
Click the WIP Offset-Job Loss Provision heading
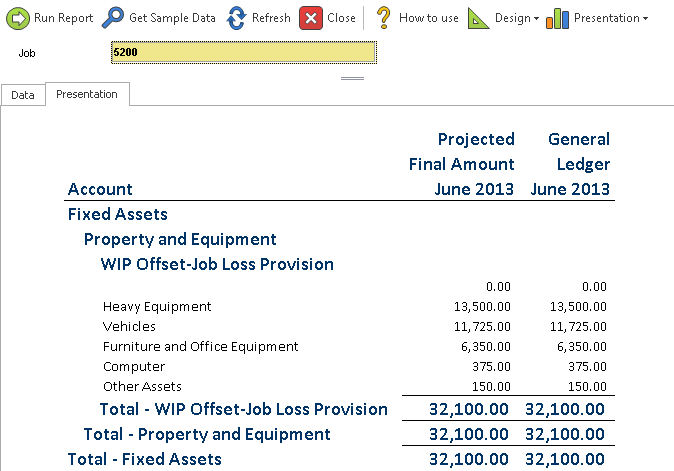[217, 264]
